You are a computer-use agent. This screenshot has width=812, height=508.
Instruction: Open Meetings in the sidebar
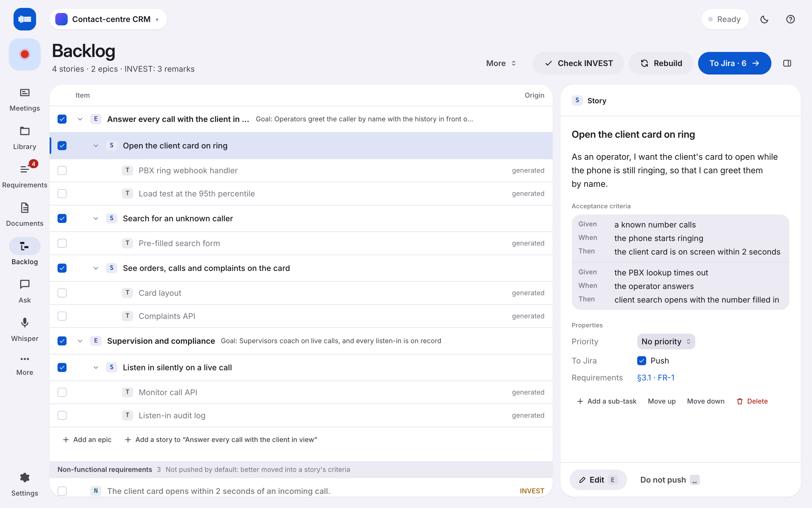point(25,100)
